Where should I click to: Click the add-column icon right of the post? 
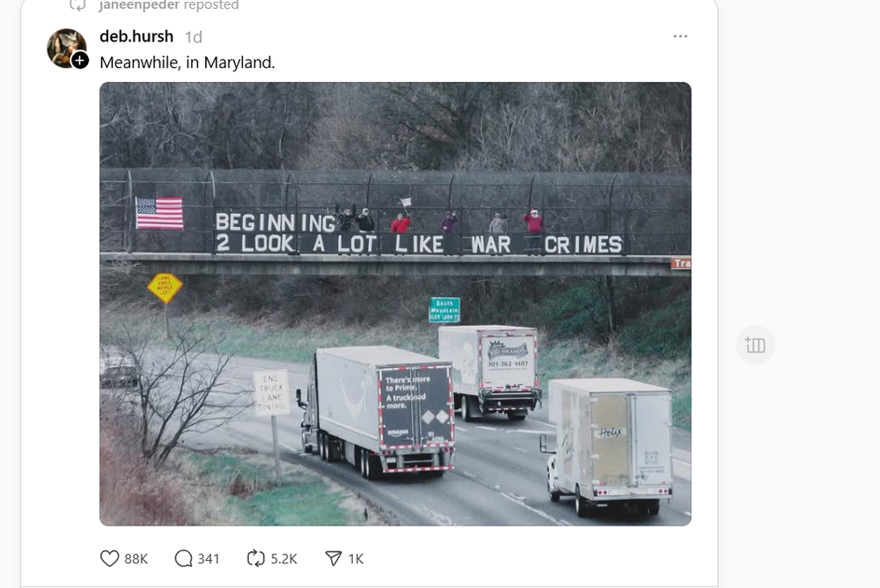click(x=755, y=345)
